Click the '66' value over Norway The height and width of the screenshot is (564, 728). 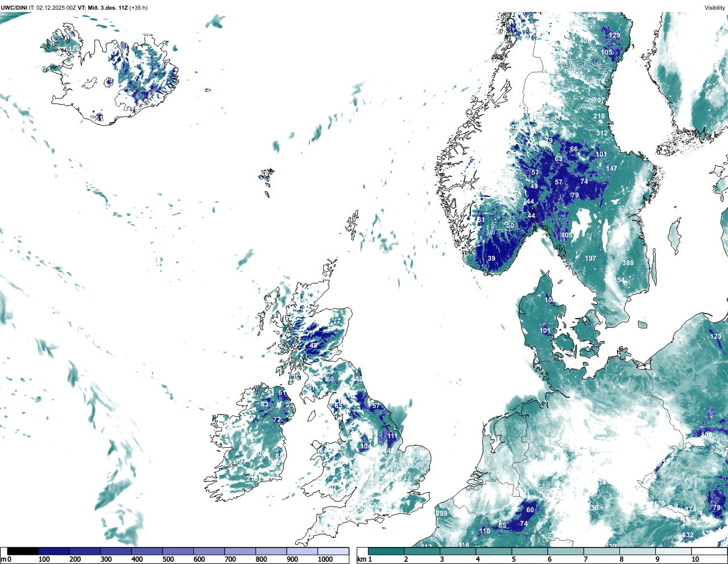click(x=574, y=150)
